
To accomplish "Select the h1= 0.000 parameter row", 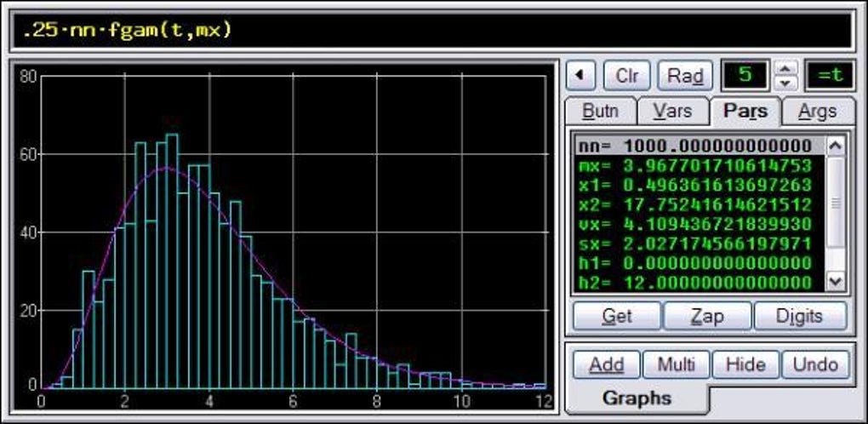I will [x=700, y=263].
